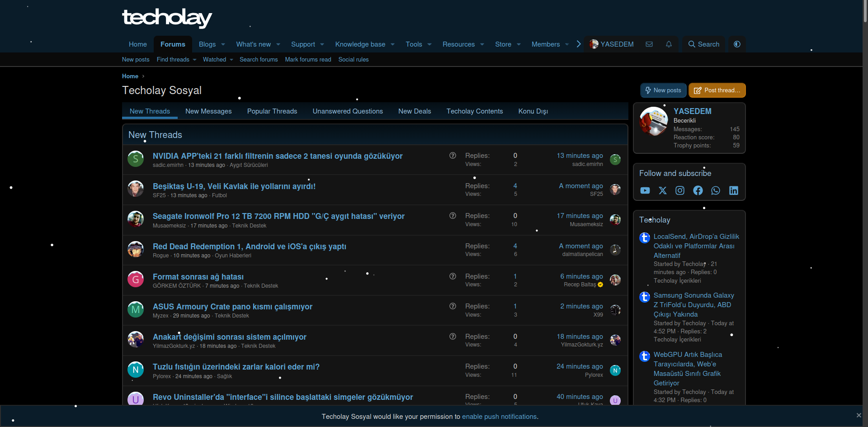
Task: Click the Techolay logo
Action: point(167,18)
